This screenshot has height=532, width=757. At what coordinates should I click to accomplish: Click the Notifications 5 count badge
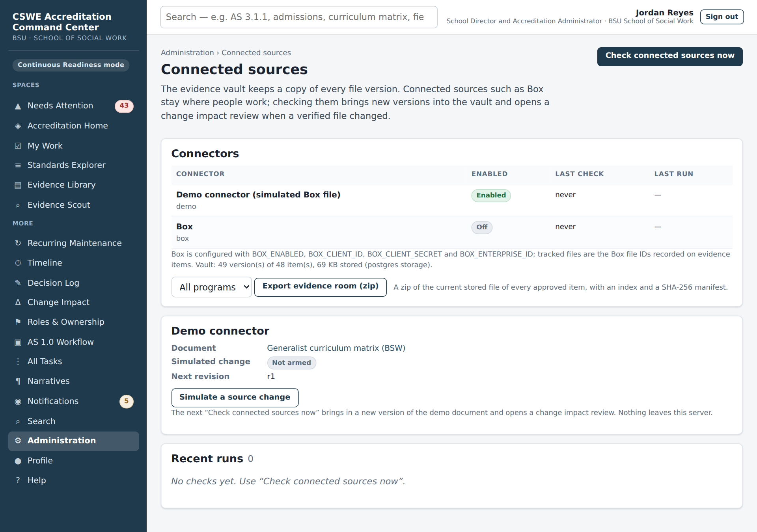point(127,401)
